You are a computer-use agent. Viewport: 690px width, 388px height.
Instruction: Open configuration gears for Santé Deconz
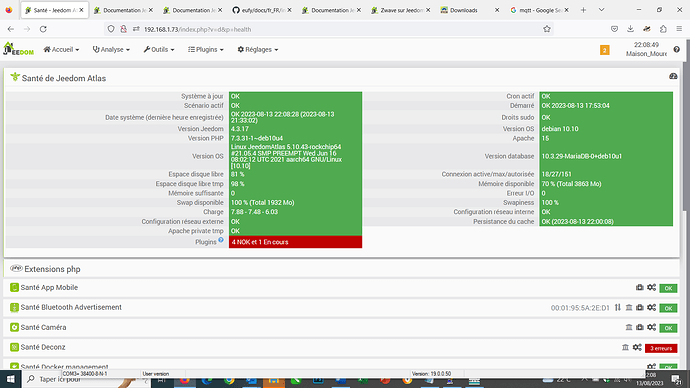point(637,348)
